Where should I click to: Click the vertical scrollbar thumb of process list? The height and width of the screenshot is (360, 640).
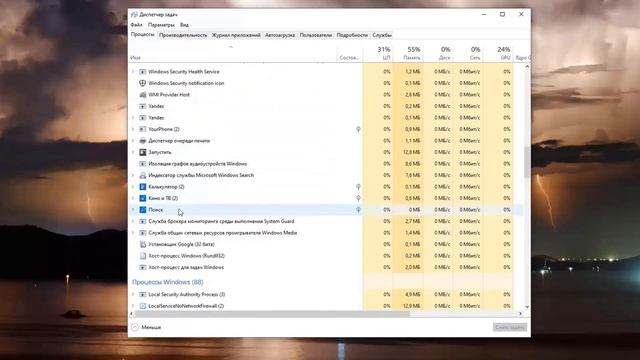(527, 162)
